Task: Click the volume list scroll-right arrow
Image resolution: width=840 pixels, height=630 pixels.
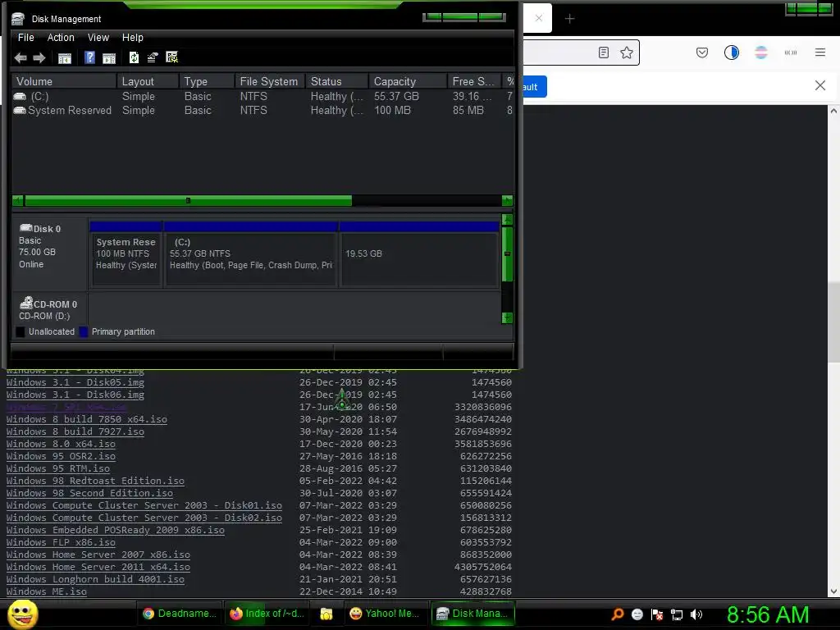Action: [x=507, y=201]
